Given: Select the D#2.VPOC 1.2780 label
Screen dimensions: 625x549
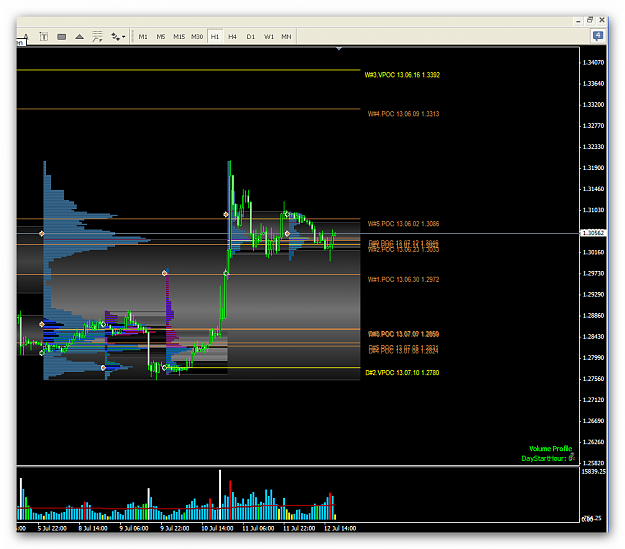Looking at the screenshot, I should click(402, 373).
